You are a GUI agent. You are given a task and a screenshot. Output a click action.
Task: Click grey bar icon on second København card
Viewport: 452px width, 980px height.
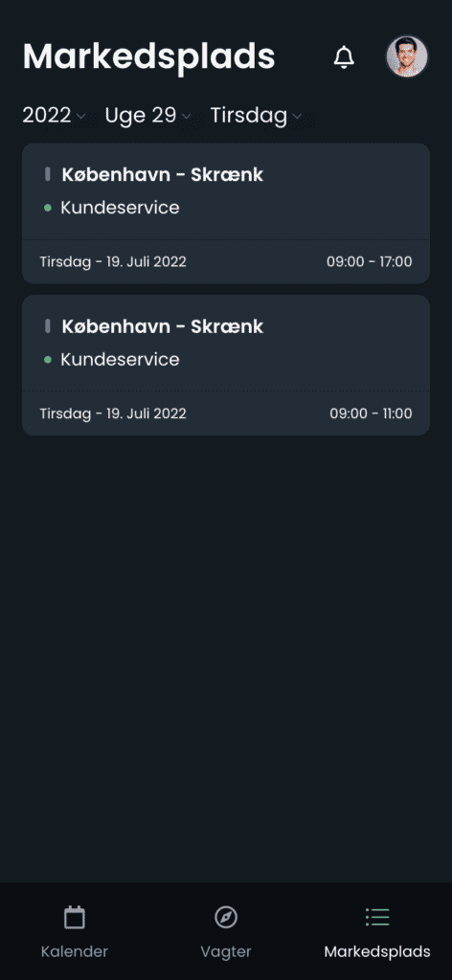pyautogui.click(x=48, y=326)
